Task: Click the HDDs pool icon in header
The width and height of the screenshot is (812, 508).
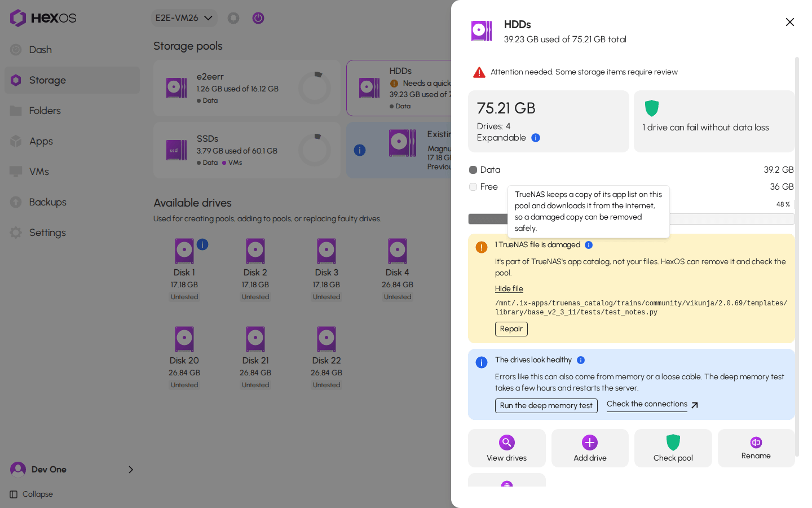Action: tap(482, 31)
